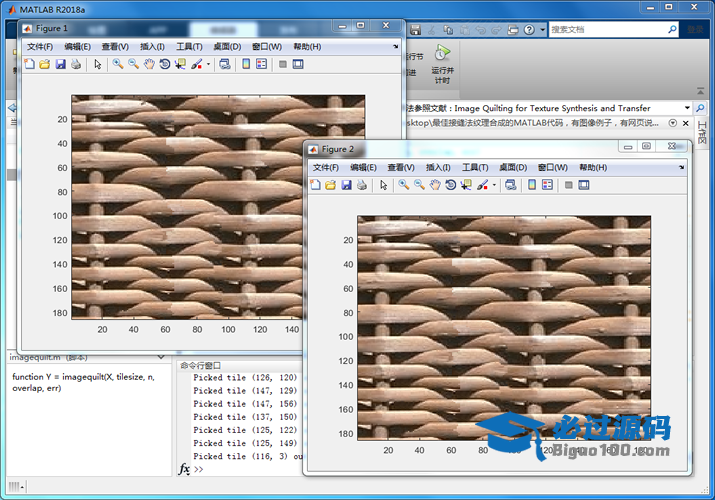Viewport: 715px width, 500px height.
Task: Click Zoom In tool in Figure 1 toolbar
Action: 117,64
